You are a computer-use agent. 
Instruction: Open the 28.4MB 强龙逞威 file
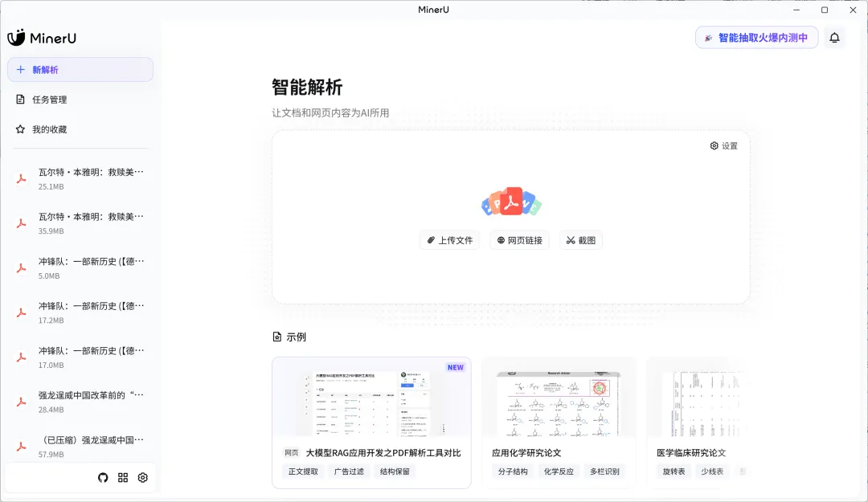click(x=80, y=402)
